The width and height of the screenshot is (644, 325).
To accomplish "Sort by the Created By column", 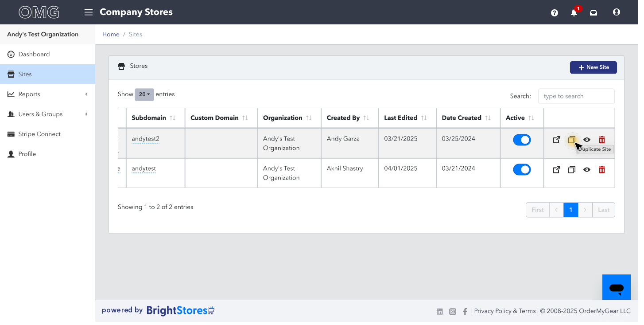I will (350, 118).
